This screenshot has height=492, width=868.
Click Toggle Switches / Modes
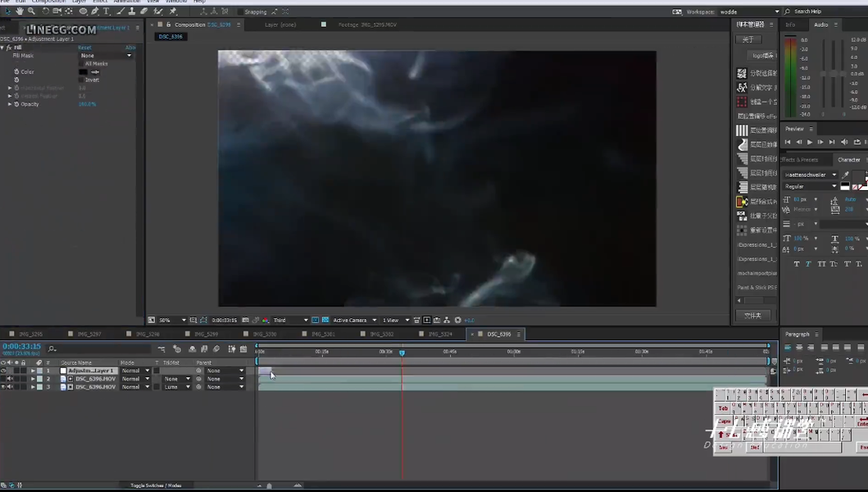coord(156,485)
